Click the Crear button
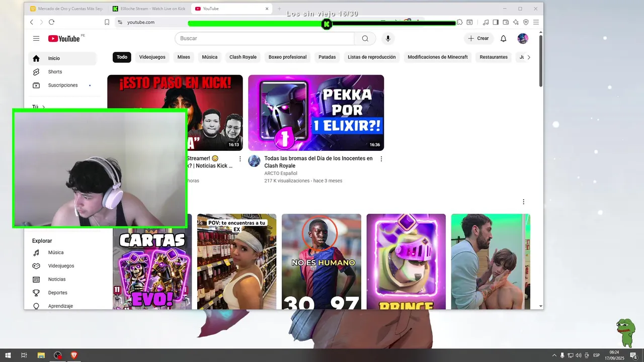Viewport: 644px width, 362px height. pyautogui.click(x=478, y=38)
